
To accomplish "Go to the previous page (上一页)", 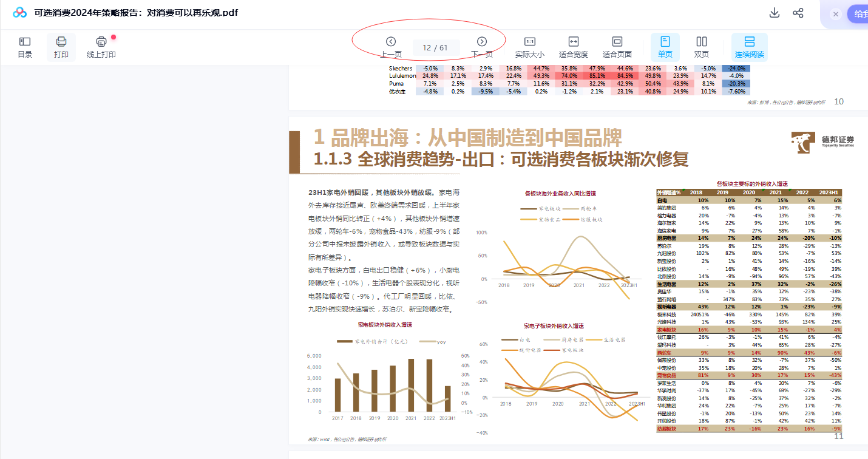I will pyautogui.click(x=391, y=42).
